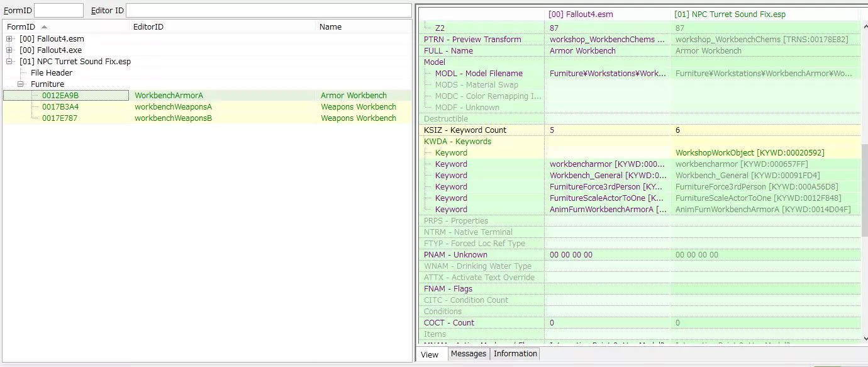Select record 0012EA9B WorkbenchArmorA
Viewport: 868px width, 367px height.
click(207, 96)
